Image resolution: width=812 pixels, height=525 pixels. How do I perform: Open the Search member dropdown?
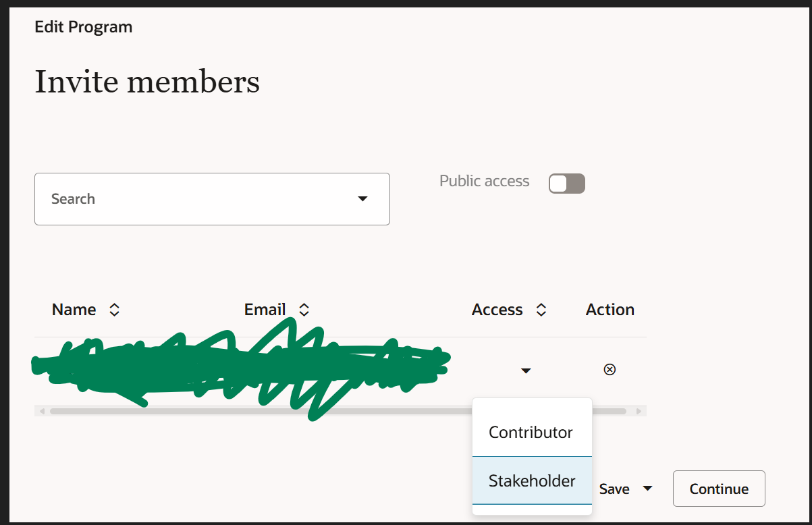click(x=363, y=198)
